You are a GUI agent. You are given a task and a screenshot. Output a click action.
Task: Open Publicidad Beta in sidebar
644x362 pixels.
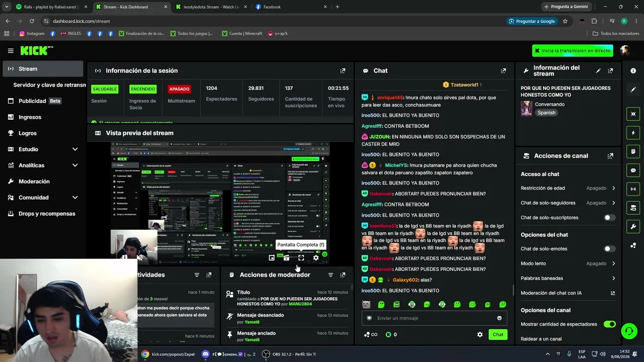[x=43, y=101]
